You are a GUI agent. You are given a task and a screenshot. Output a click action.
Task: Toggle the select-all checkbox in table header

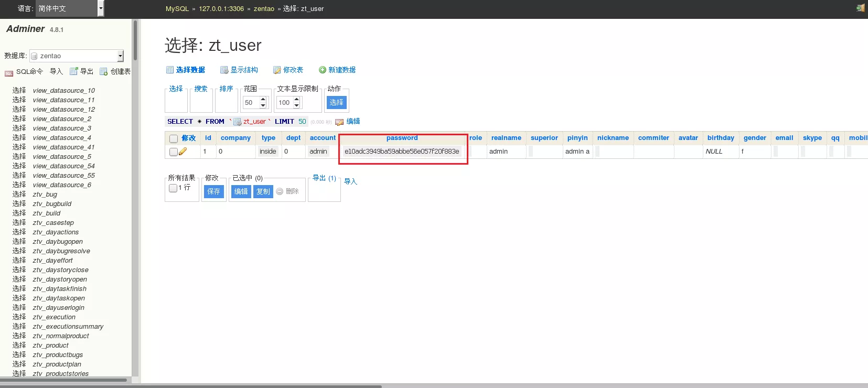[174, 138]
